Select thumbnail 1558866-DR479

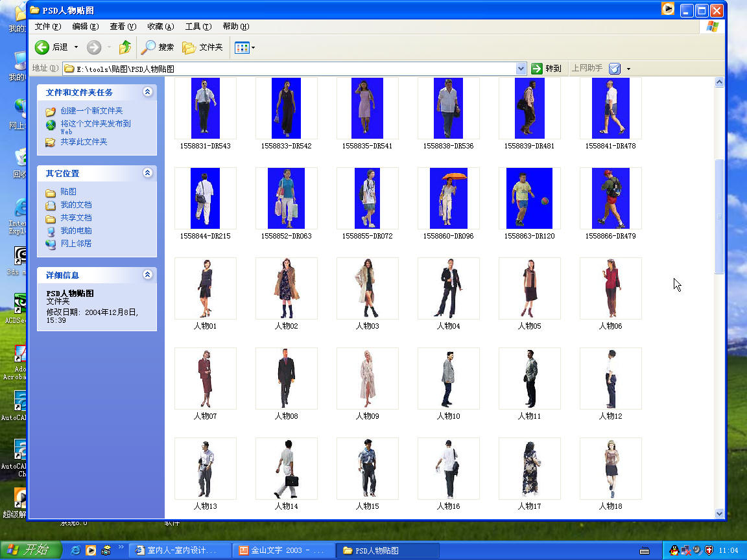point(610,198)
